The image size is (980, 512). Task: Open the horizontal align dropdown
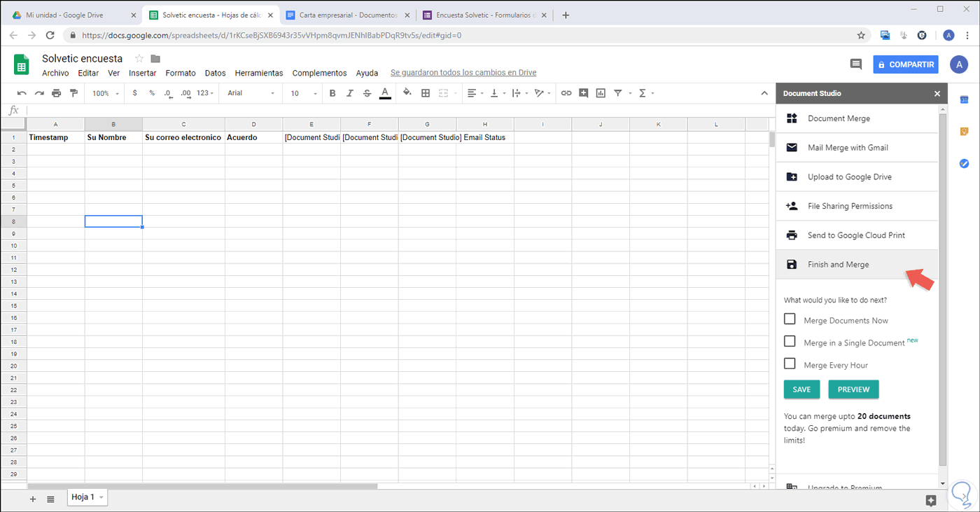click(x=475, y=93)
